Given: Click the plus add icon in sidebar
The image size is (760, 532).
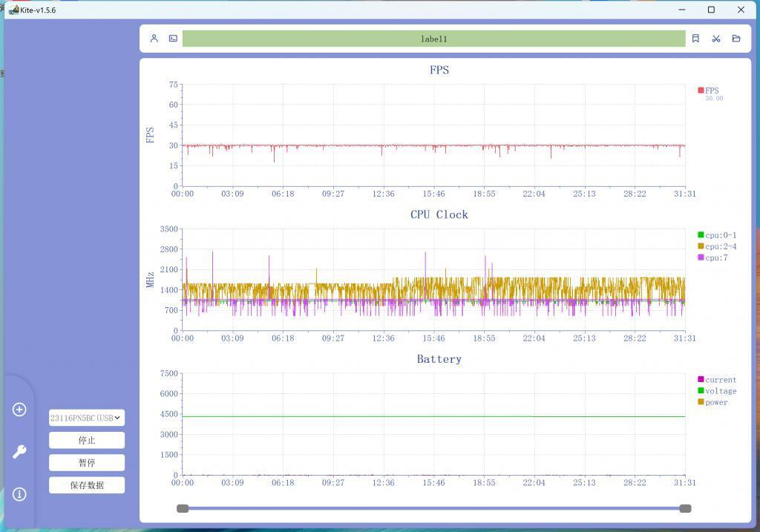Looking at the screenshot, I should tap(19, 410).
